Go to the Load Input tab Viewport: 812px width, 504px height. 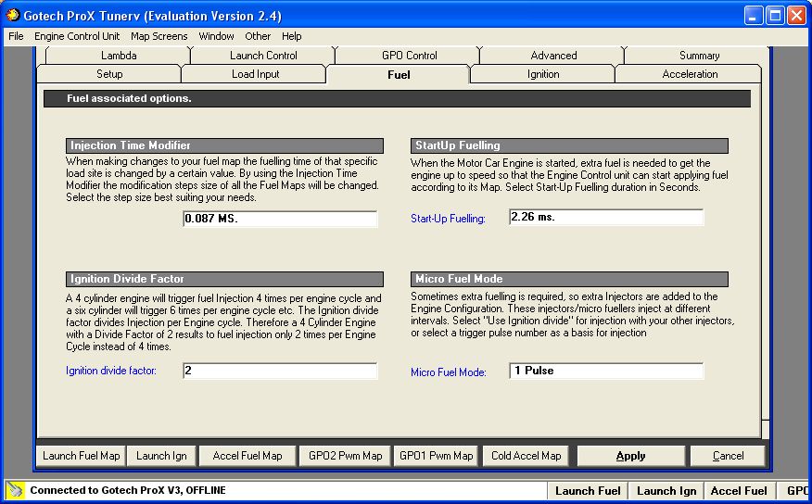(255, 74)
